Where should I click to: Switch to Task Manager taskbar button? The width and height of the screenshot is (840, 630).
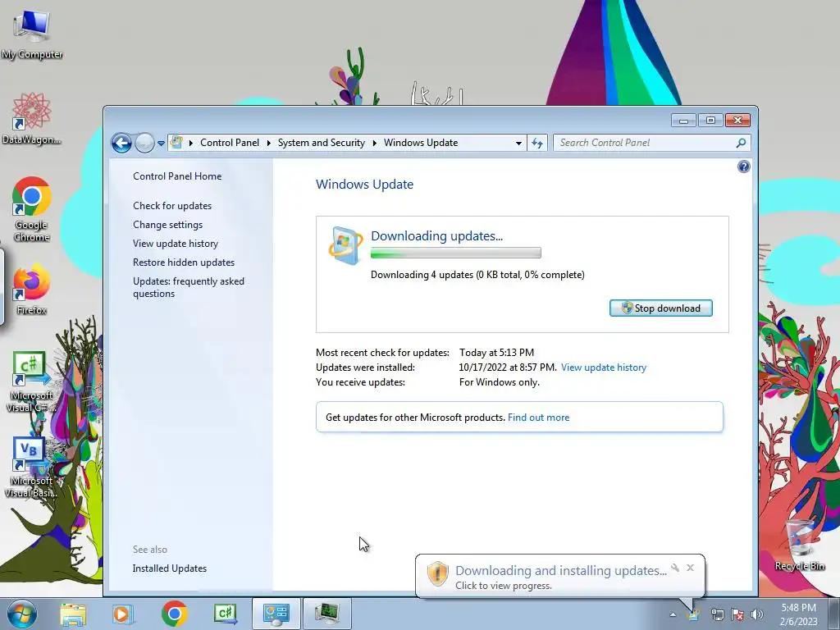click(x=327, y=614)
